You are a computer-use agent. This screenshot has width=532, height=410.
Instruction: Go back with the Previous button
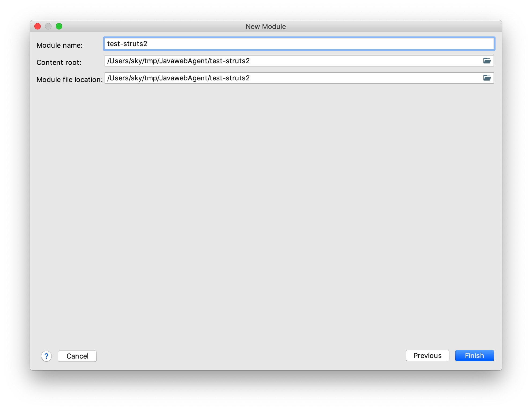pyautogui.click(x=427, y=356)
